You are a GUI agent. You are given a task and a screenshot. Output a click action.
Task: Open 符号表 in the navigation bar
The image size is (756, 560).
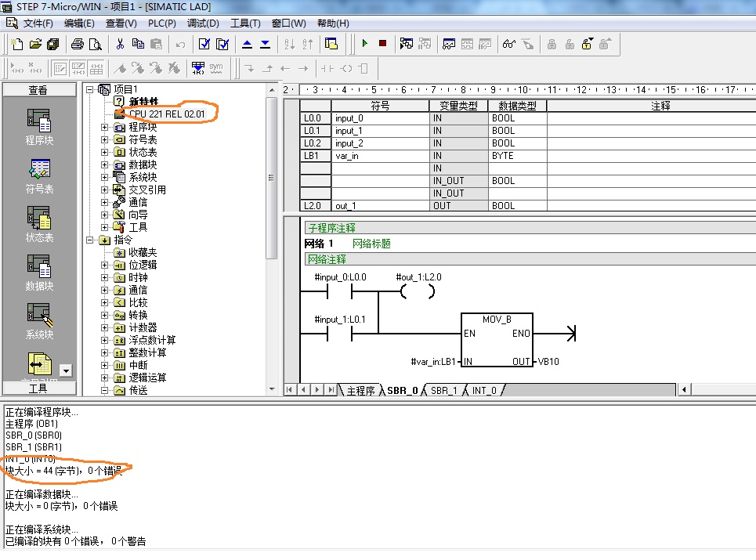point(39,176)
